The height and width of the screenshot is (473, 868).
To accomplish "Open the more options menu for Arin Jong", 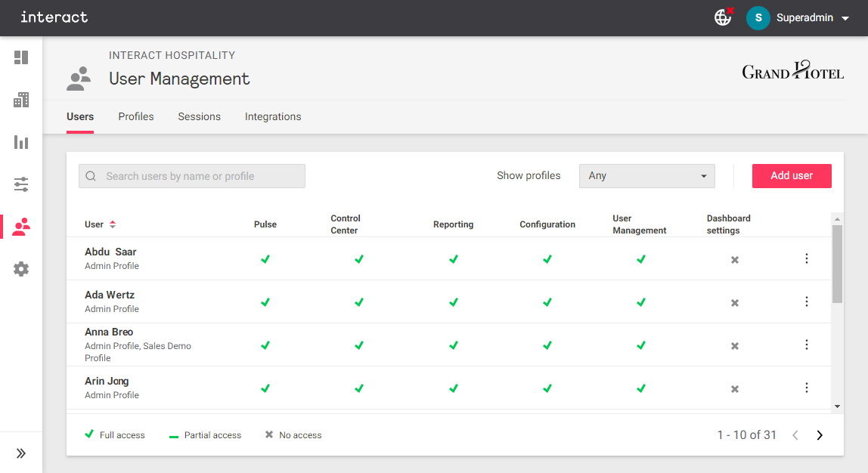I will (807, 388).
